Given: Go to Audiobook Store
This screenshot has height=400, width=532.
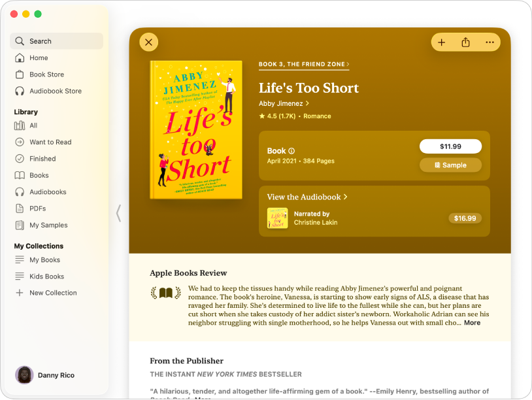Looking at the screenshot, I should [x=56, y=91].
